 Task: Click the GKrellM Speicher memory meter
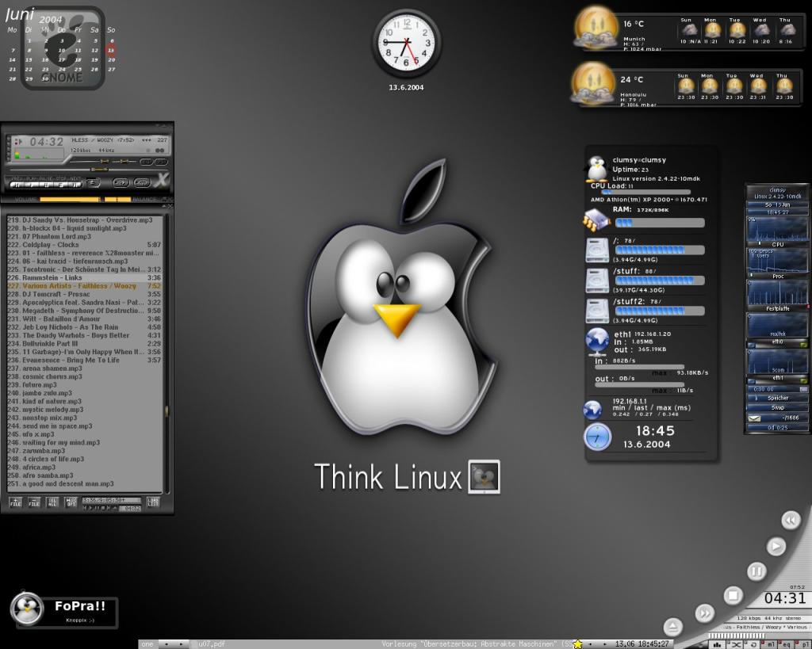click(777, 398)
